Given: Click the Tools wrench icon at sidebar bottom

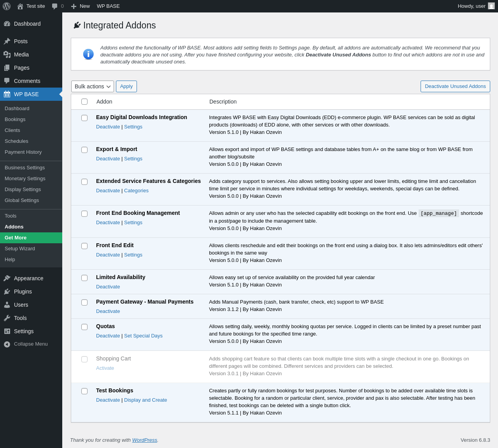Looking at the screenshot, I should tap(7, 318).
